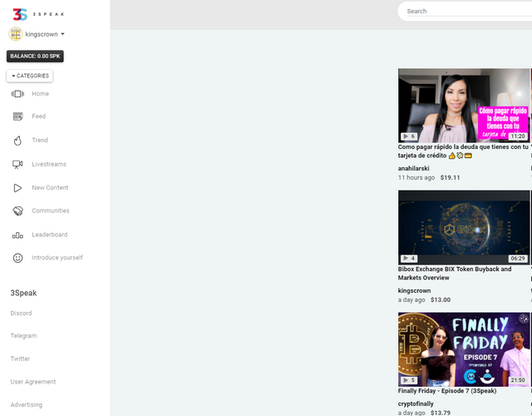Click the Leaderboard podium icon
532x416 pixels.
tap(17, 235)
